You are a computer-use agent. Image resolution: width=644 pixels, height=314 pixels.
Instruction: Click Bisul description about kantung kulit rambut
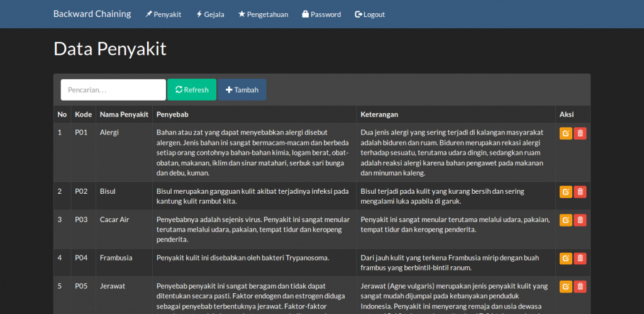click(253, 196)
